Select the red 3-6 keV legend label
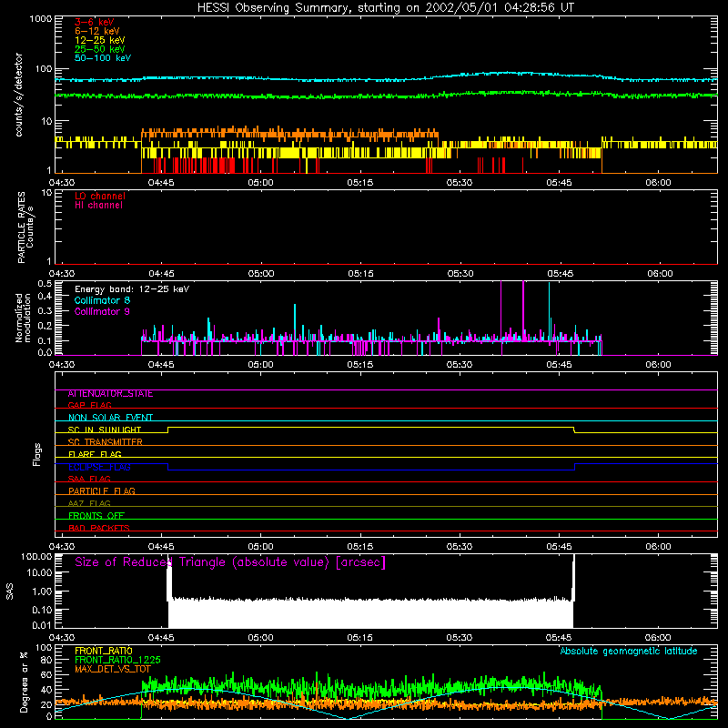Viewport: 728px width, 728px height. click(x=95, y=22)
